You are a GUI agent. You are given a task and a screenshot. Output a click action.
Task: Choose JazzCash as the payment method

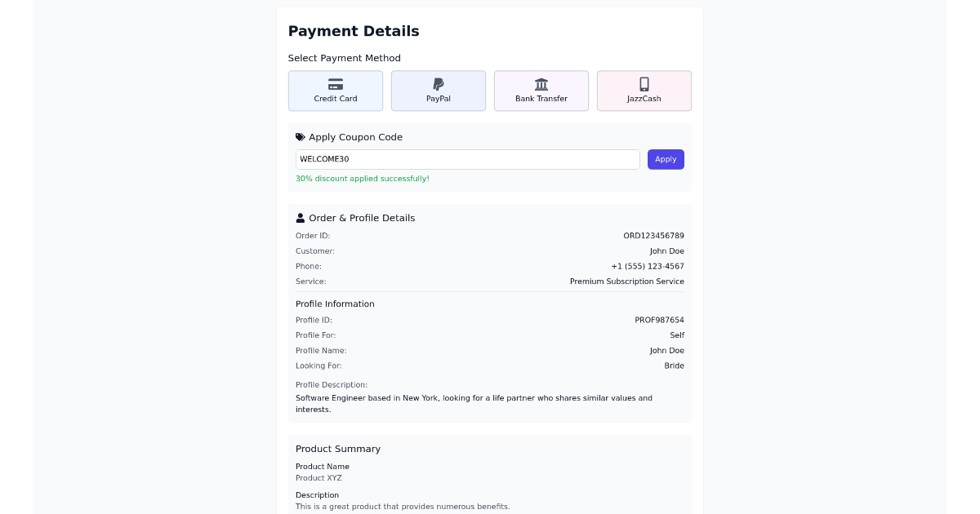(644, 91)
